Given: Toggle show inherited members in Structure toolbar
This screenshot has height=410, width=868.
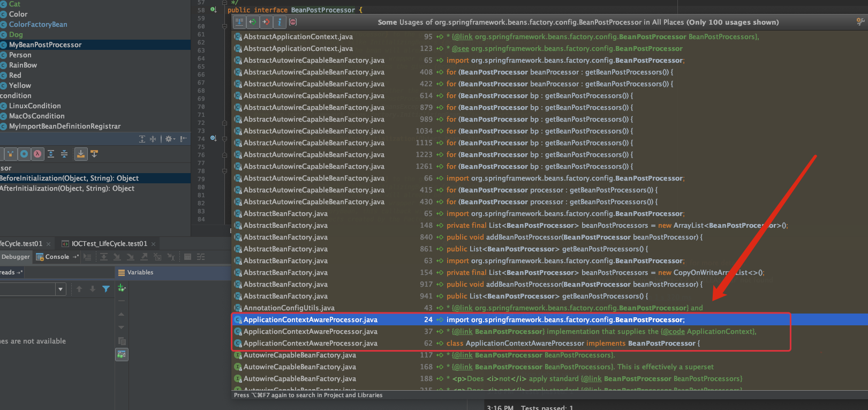Looking at the screenshot, I should [x=10, y=154].
